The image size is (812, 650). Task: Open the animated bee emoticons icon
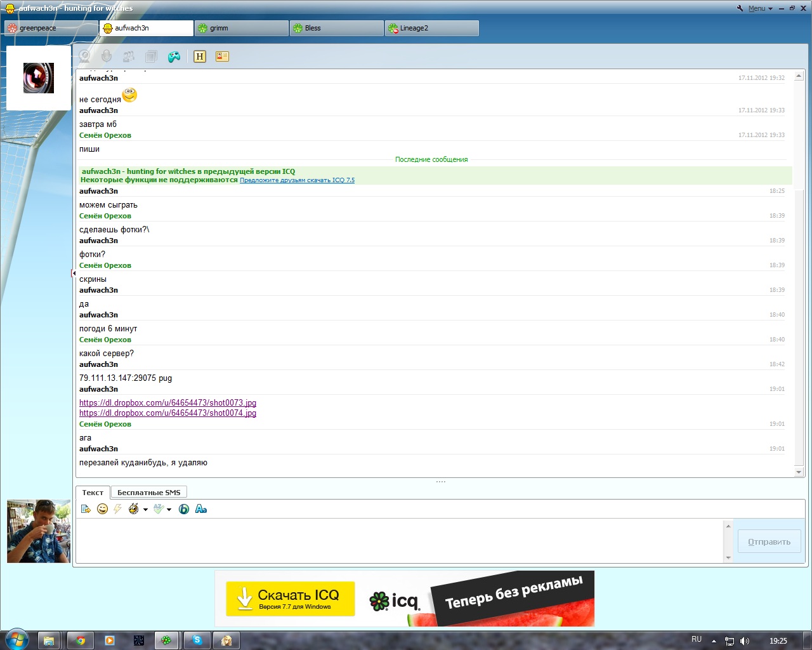click(133, 509)
